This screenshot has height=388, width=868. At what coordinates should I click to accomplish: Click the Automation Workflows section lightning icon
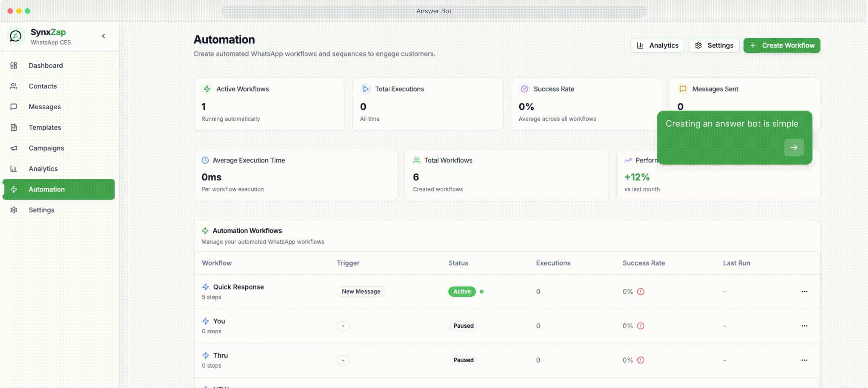coord(205,231)
